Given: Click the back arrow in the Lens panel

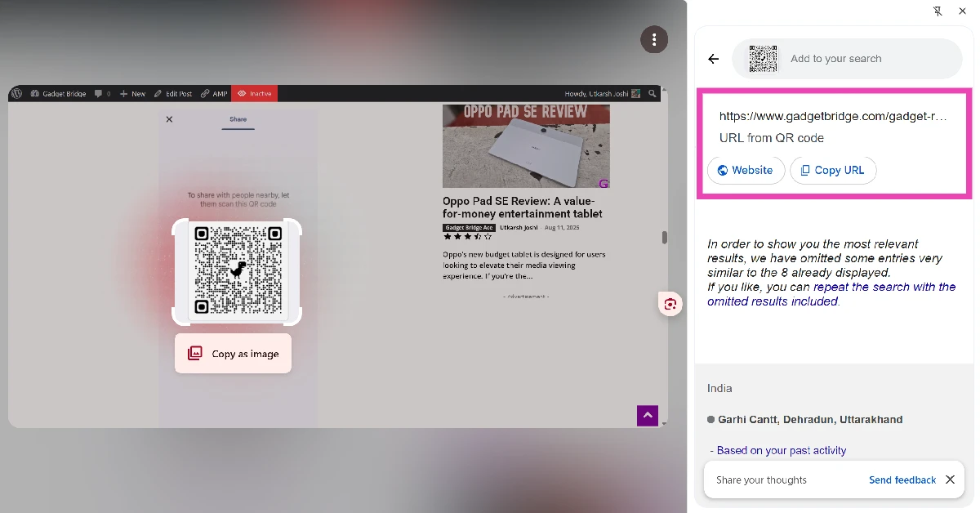Looking at the screenshot, I should 713,58.
